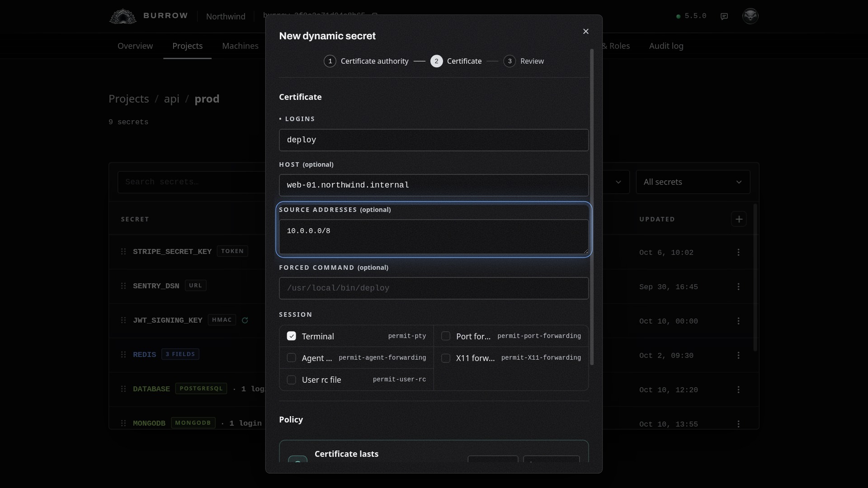Click the Search secrets field
Screen dimensions: 868x488
coord(192,182)
